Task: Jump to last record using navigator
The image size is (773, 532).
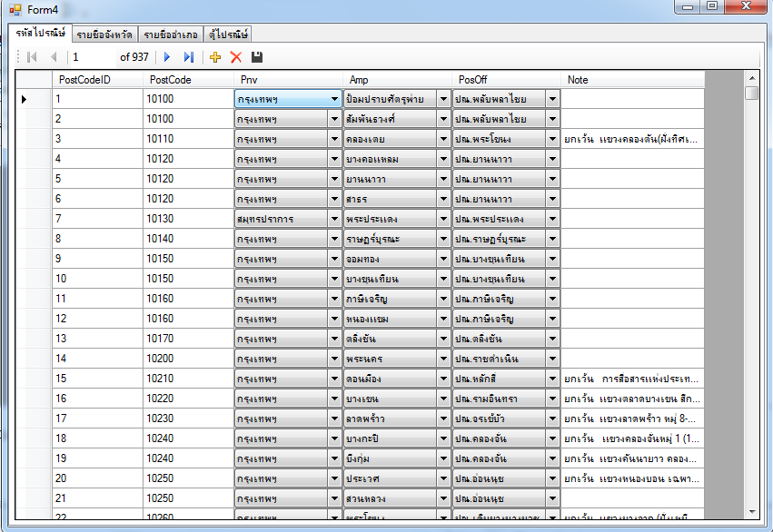Action: tap(189, 57)
